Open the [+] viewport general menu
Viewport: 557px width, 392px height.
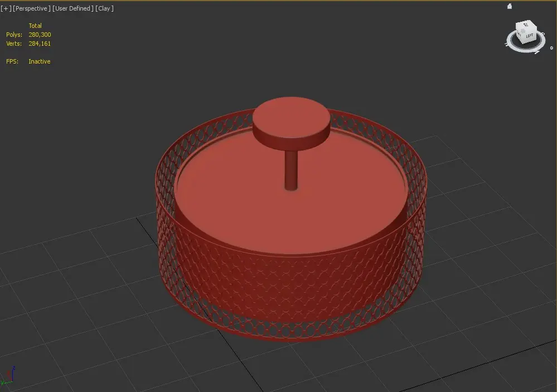pos(6,8)
